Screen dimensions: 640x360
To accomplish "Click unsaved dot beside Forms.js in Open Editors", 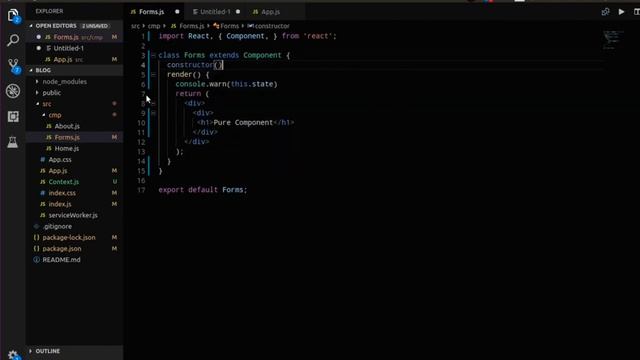I will pos(39,37).
